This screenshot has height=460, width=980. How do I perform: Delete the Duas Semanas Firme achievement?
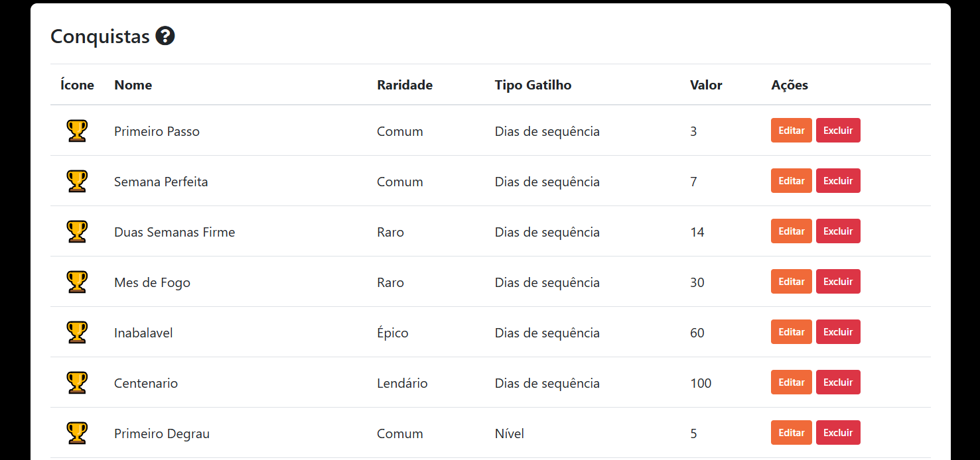click(838, 231)
